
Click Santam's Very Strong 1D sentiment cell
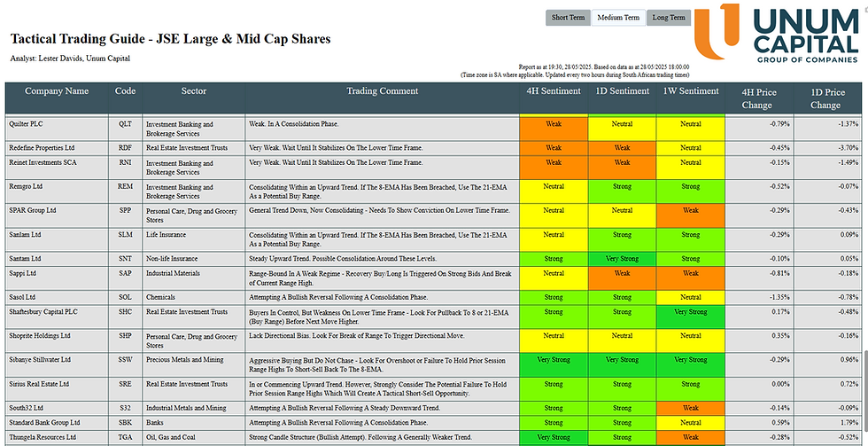click(622, 259)
